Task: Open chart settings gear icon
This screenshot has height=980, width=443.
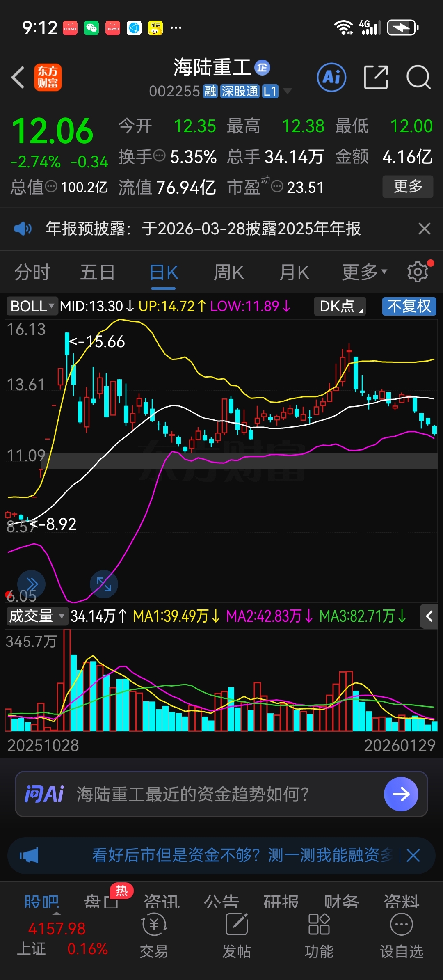Action: pos(418,272)
